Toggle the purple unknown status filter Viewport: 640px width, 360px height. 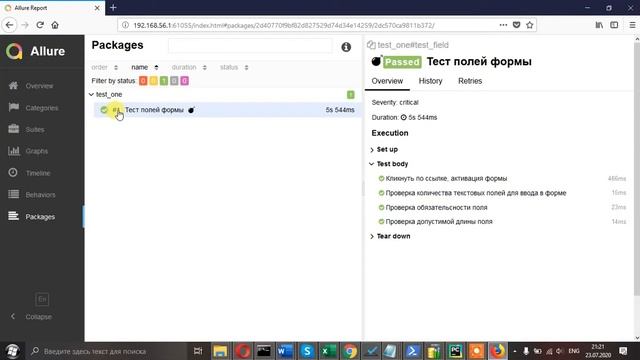pyautogui.click(x=184, y=81)
